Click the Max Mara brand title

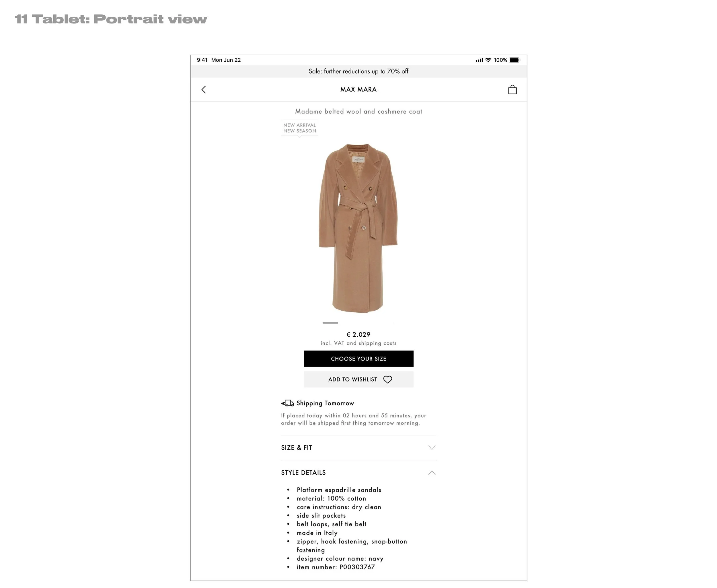[358, 89]
